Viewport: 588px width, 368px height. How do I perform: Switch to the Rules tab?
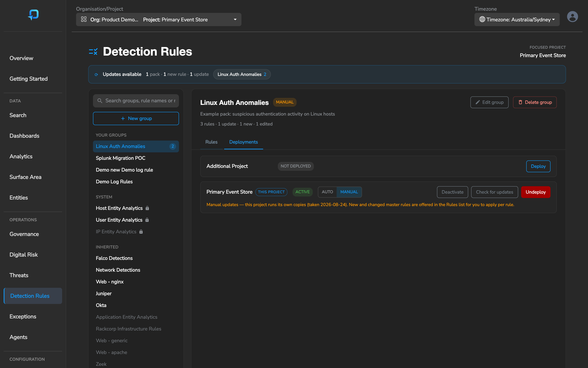pos(211,142)
